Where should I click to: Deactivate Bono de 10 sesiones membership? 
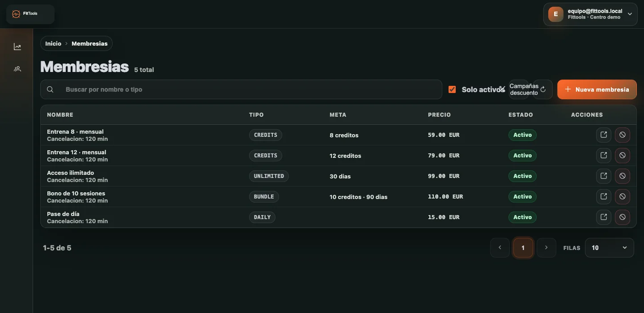coord(623,197)
